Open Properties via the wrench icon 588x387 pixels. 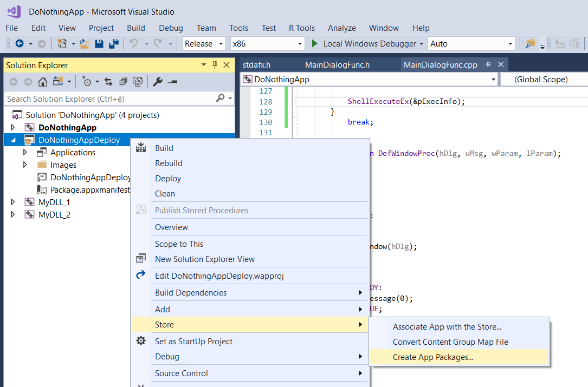(x=158, y=82)
